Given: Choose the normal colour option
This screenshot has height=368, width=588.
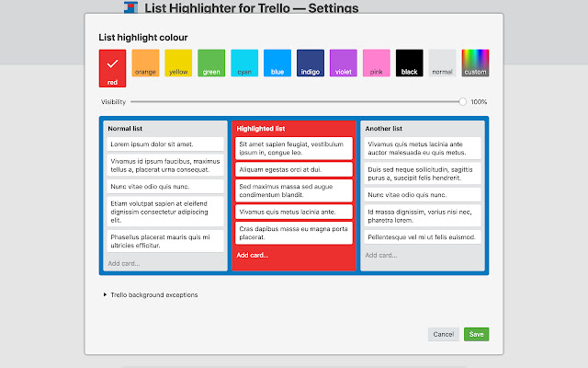Looking at the screenshot, I should point(443,63).
